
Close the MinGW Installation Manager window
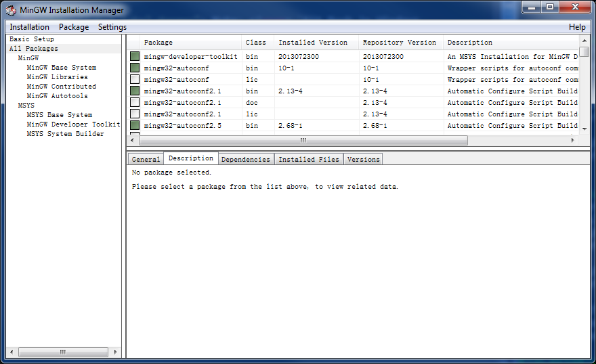(575, 7)
